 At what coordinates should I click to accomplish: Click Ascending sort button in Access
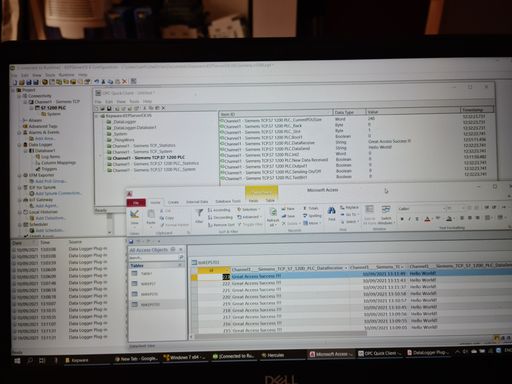219,210
